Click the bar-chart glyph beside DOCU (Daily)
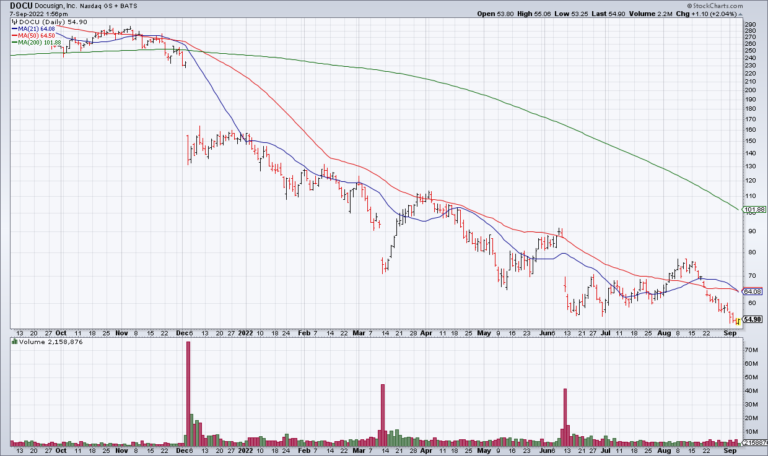Viewport: 768px width, 456px height. pyautogui.click(x=15, y=22)
